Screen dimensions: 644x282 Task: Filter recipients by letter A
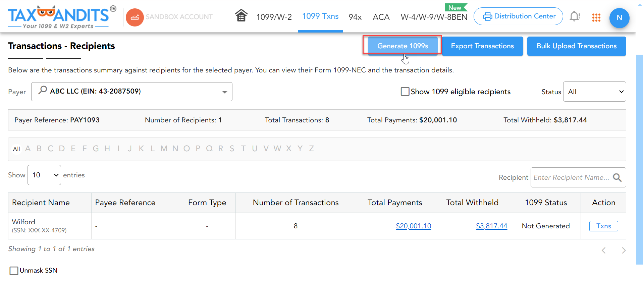(x=28, y=149)
